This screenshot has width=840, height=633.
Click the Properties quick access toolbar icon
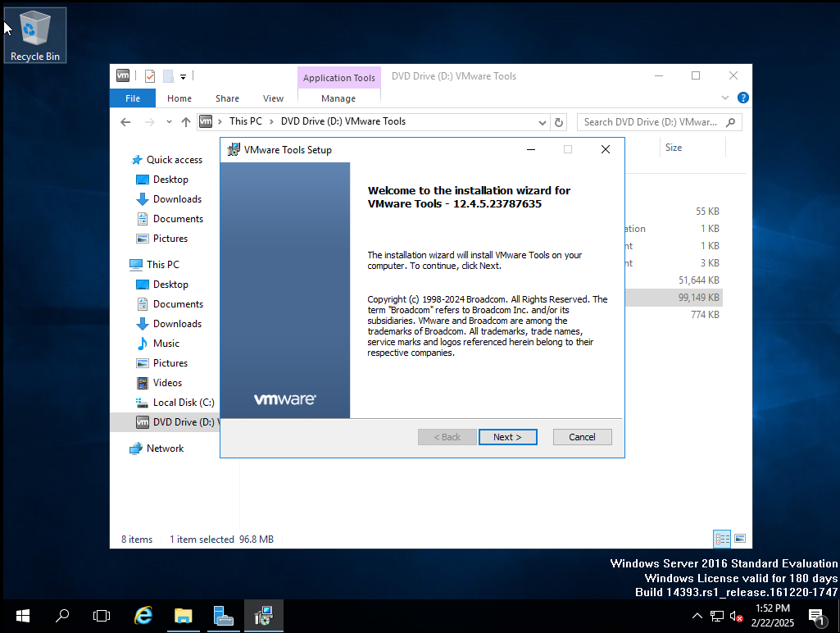pos(150,76)
